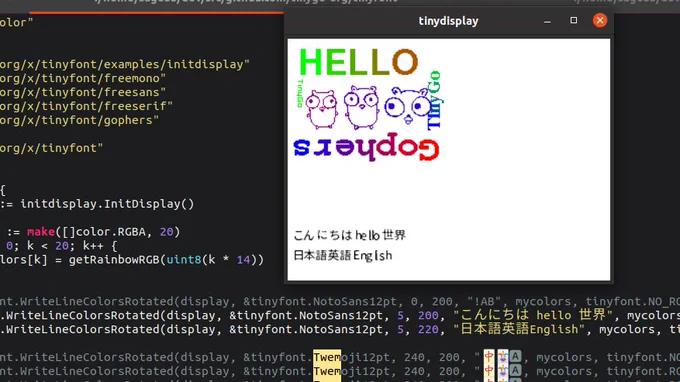680x382 pixels.
Task: Click the rendered 'こんにちは hello 世界' line in tinydisplay
Action: click(350, 235)
